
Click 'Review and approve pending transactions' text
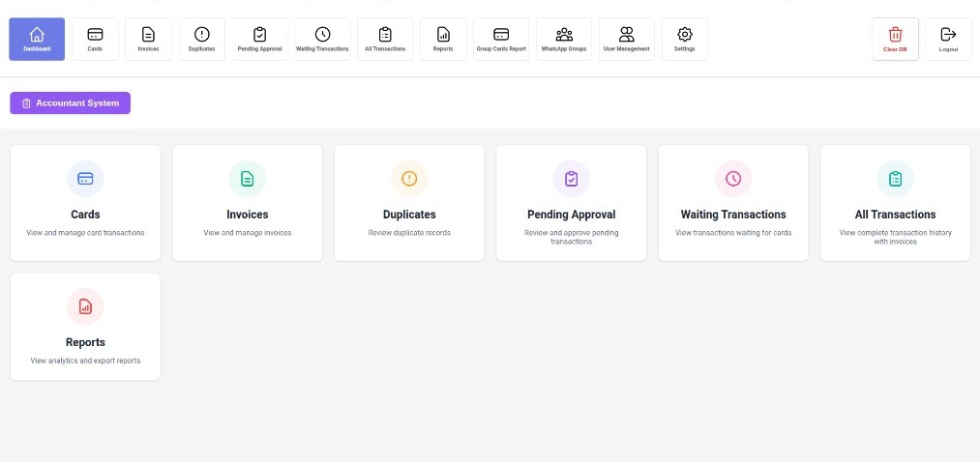point(571,237)
